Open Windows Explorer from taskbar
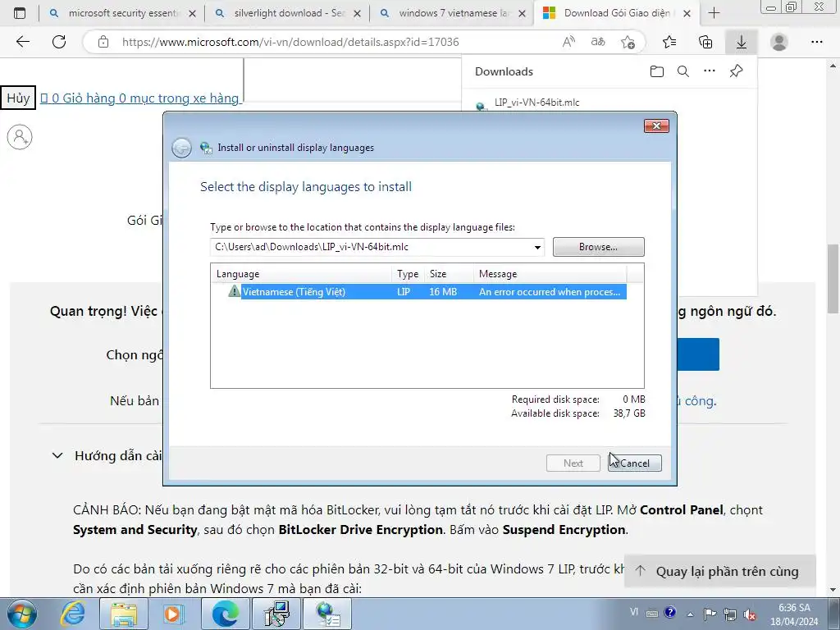 124,614
